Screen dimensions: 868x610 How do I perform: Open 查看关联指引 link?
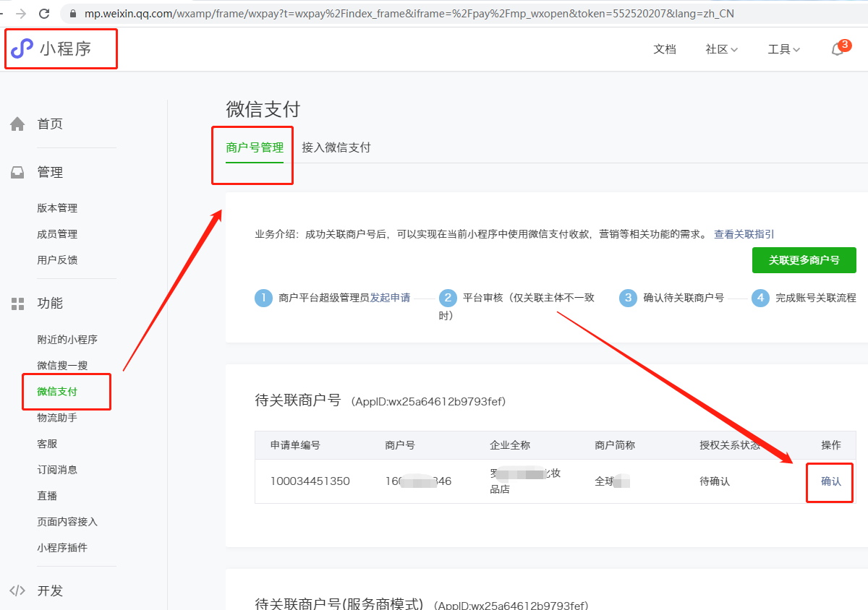[x=744, y=234]
